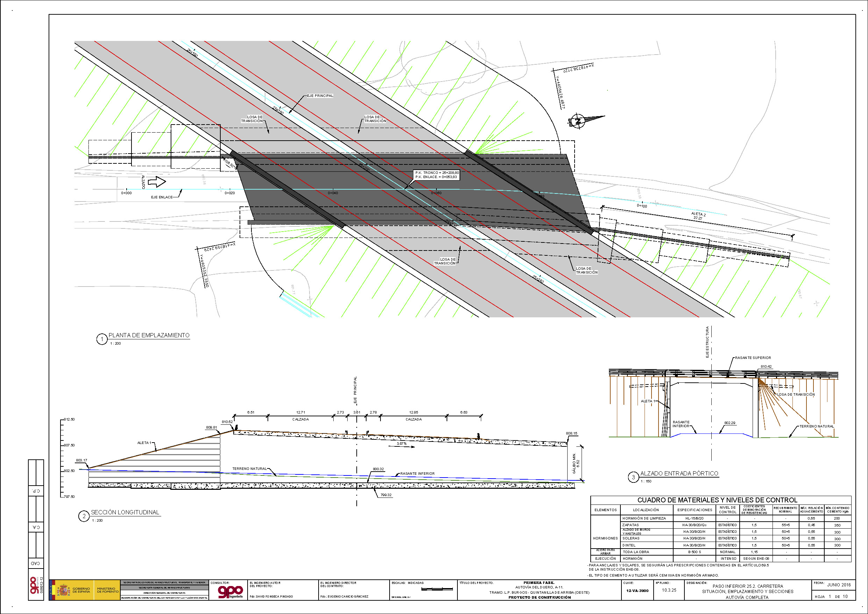Click the graphic scale bar in title block

coord(437,589)
